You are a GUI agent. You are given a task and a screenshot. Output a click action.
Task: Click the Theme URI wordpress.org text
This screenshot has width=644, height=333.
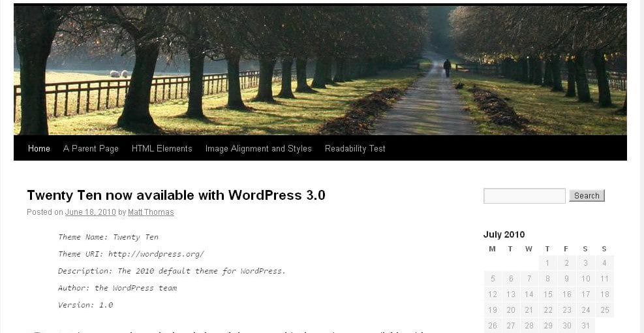(x=156, y=254)
